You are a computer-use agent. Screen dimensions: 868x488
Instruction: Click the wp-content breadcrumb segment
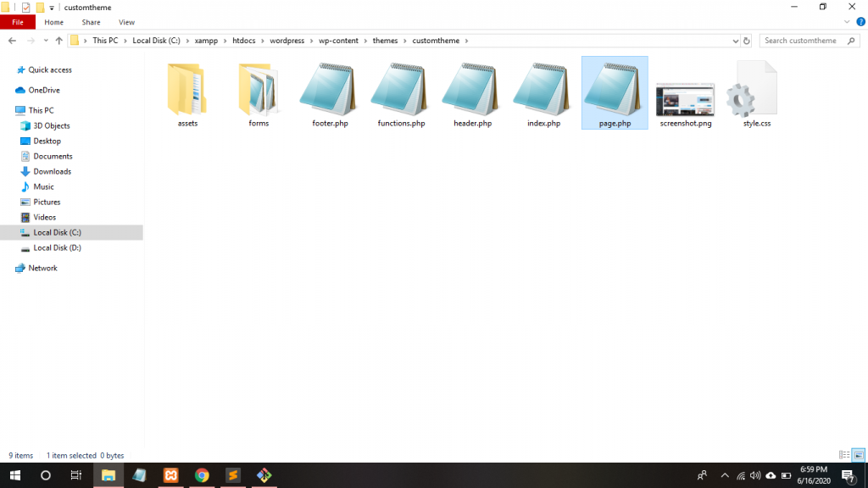(338, 41)
